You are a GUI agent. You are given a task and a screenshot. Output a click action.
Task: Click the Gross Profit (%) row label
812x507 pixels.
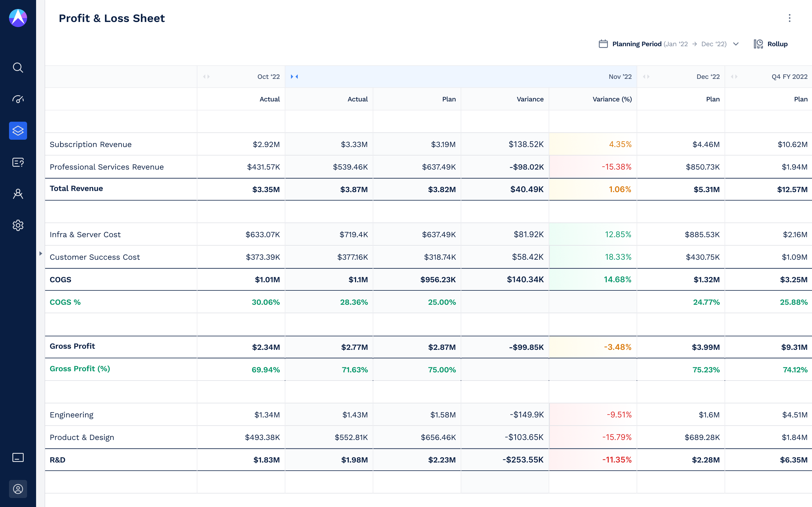(x=80, y=369)
